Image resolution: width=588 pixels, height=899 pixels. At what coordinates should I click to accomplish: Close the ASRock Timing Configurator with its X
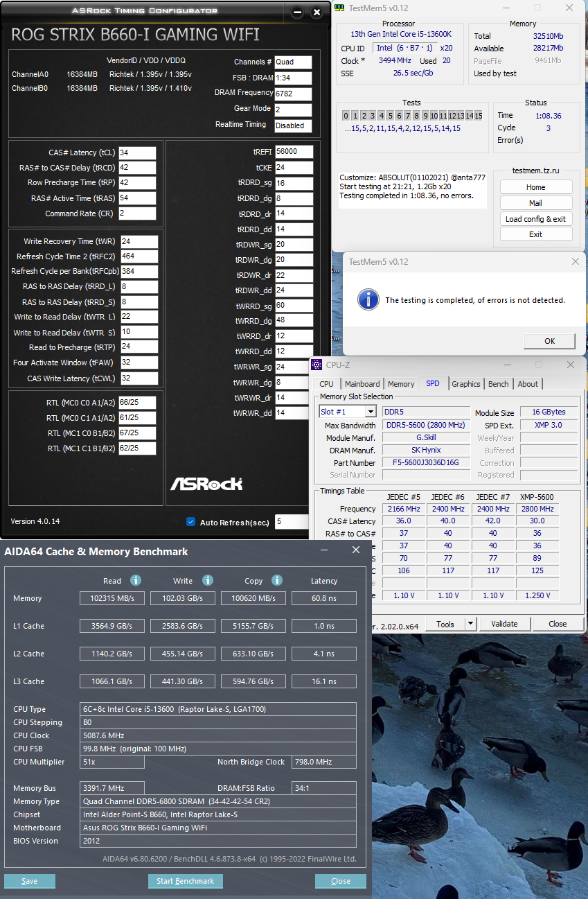317,12
